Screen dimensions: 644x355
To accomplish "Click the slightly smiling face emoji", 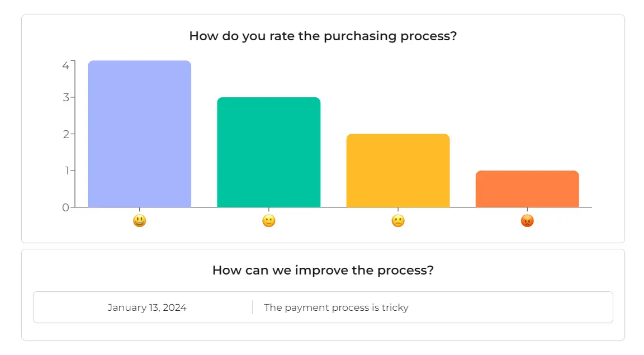I will click(269, 221).
